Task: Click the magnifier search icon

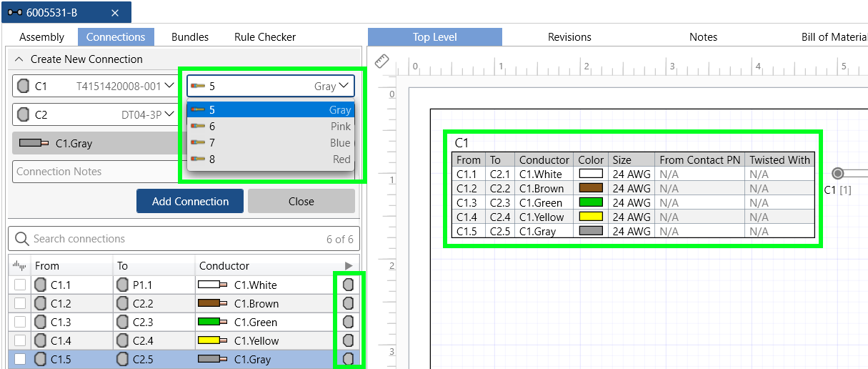Action: tap(21, 239)
